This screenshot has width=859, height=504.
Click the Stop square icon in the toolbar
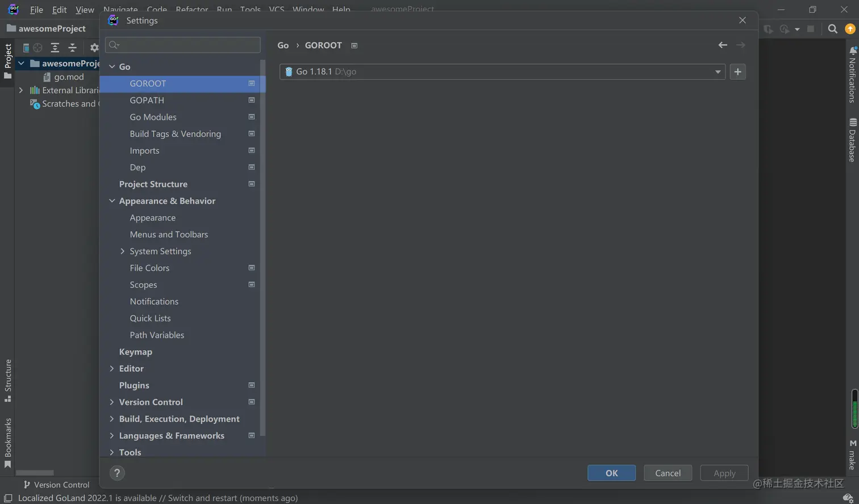point(811,29)
